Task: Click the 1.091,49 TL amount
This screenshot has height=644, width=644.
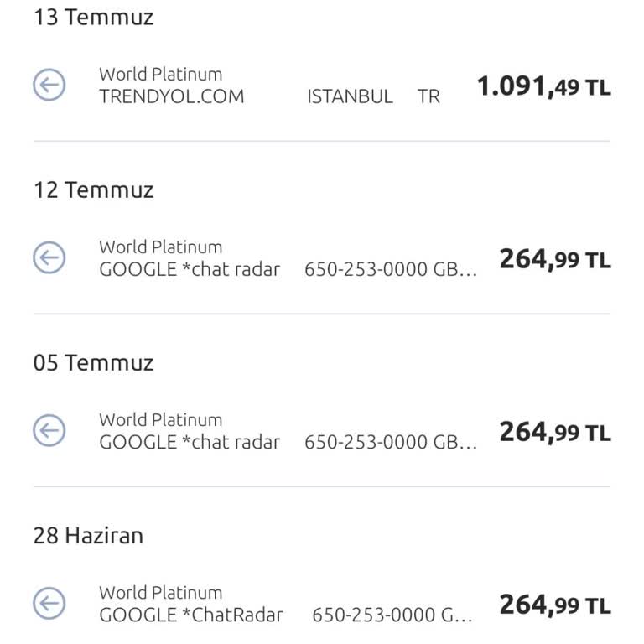Action: click(x=543, y=86)
